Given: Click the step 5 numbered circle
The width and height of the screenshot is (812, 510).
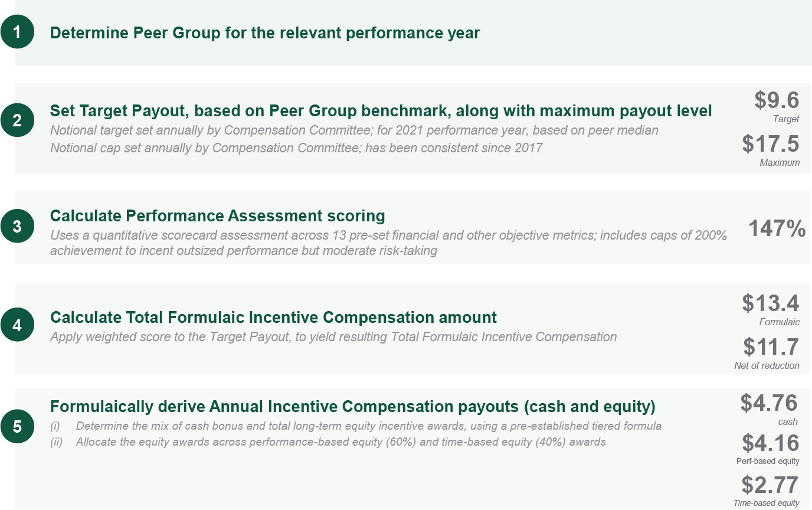Looking at the screenshot, I should (17, 426).
